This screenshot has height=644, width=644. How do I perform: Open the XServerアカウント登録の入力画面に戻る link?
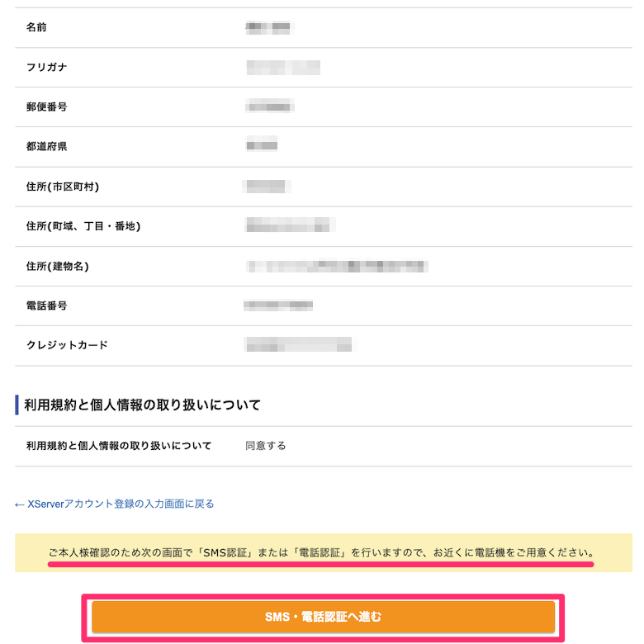point(115,504)
